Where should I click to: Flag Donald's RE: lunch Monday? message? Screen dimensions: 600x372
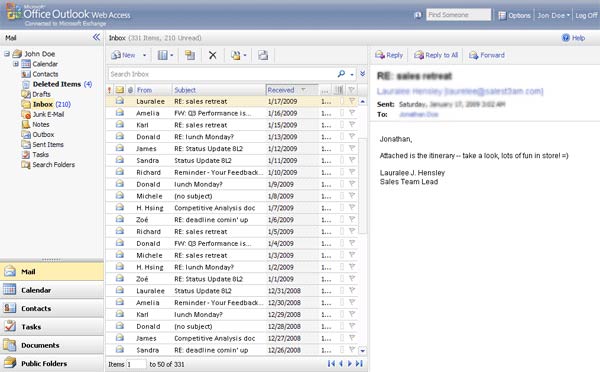pos(352,137)
